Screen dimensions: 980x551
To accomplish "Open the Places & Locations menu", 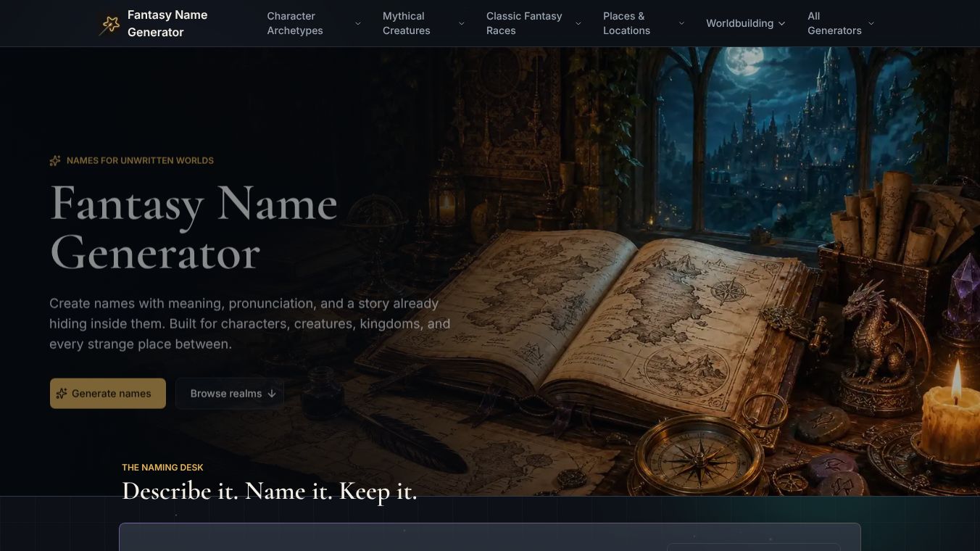I will 644,23.
